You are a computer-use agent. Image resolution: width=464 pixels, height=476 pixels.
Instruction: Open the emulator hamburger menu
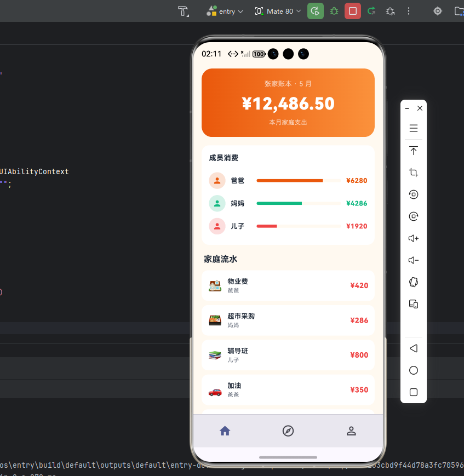[x=413, y=128]
